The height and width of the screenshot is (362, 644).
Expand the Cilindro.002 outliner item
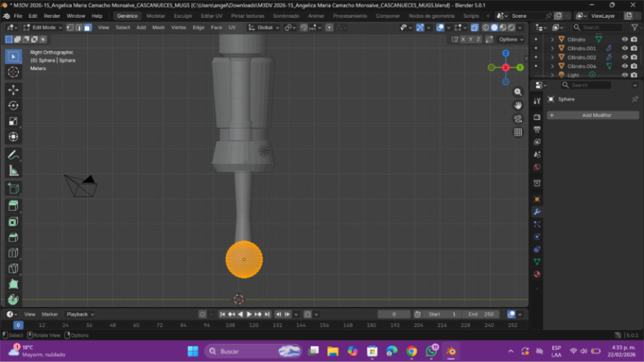coord(552,57)
